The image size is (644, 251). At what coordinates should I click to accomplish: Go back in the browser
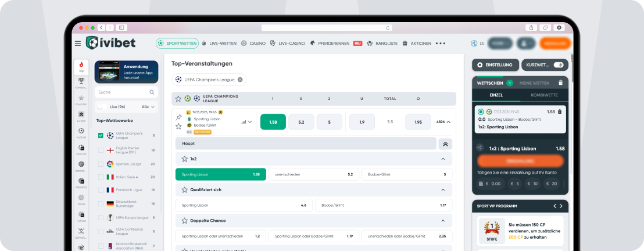[x=102, y=27]
